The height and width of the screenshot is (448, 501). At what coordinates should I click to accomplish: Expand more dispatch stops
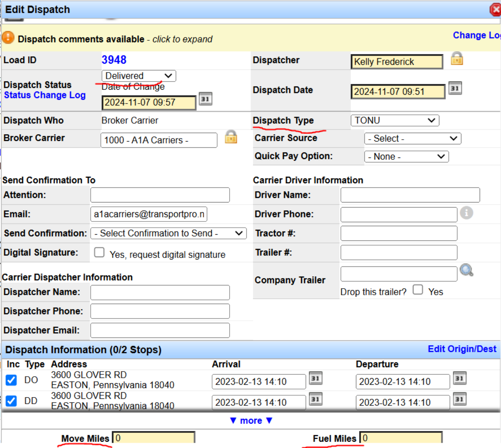(x=251, y=420)
